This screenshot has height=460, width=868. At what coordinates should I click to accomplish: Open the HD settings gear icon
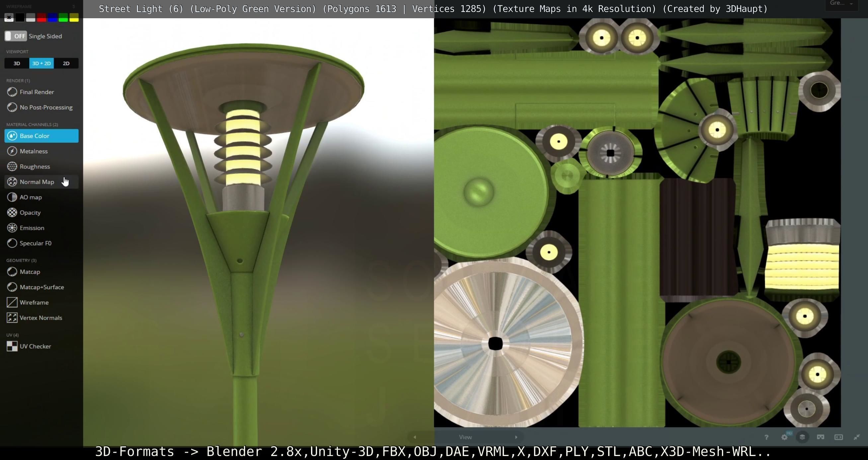coord(785,437)
